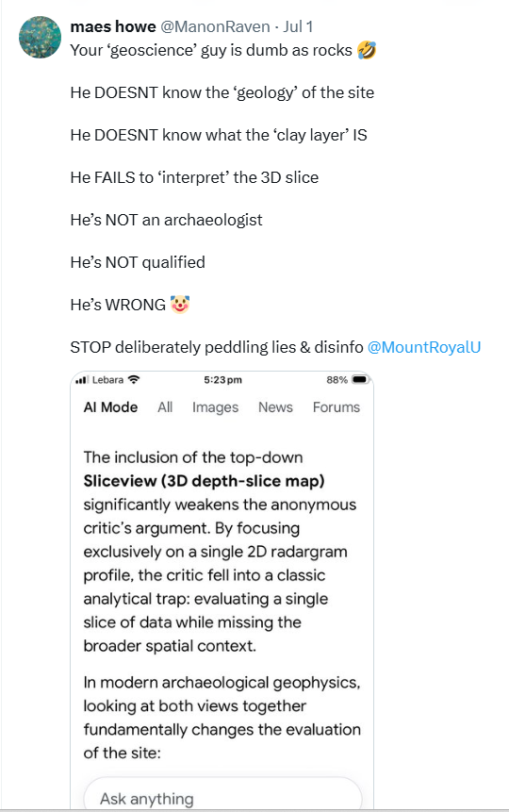Open the @MountRoyalU mention link
This screenshot has height=812, width=509.
424,347
